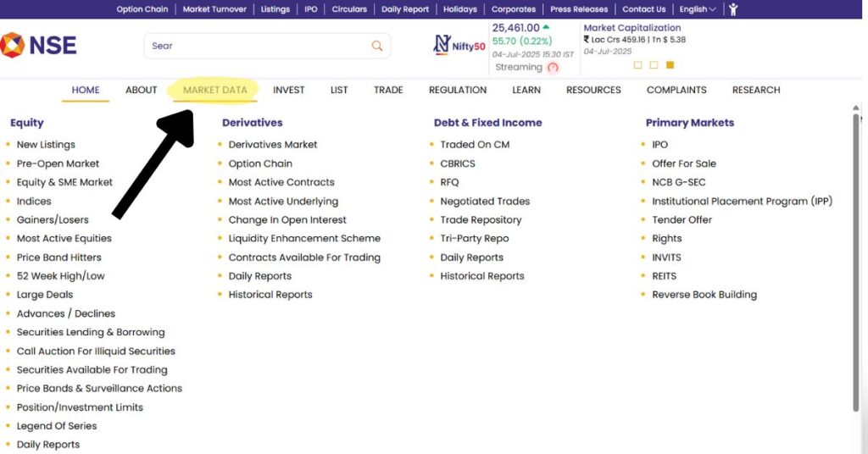Open Large Deals link

45,295
